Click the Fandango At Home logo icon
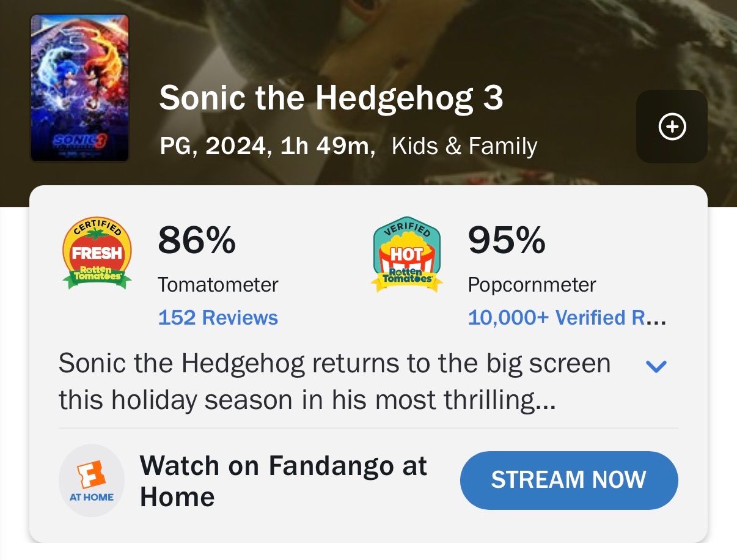Image resolution: width=737 pixels, height=560 pixels. 91,481
